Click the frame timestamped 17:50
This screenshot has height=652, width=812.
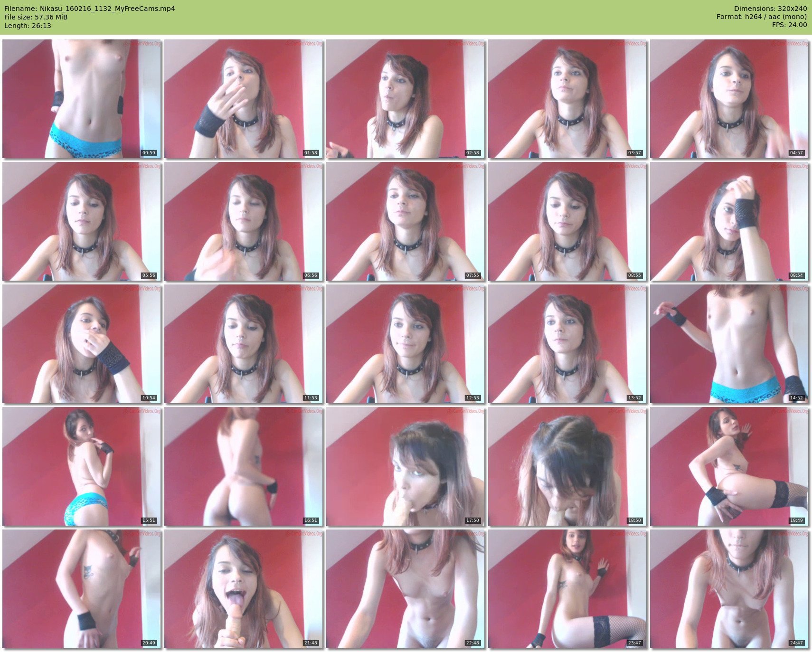[406, 466]
